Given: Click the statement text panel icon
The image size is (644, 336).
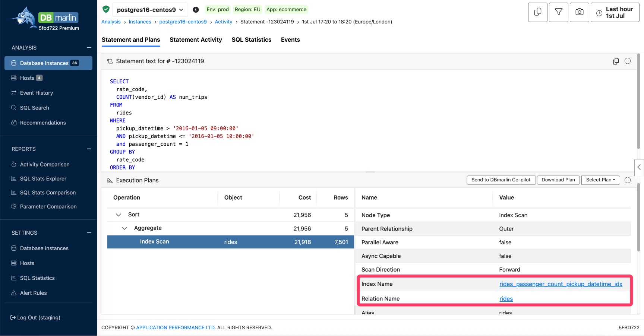Looking at the screenshot, I should [110, 61].
